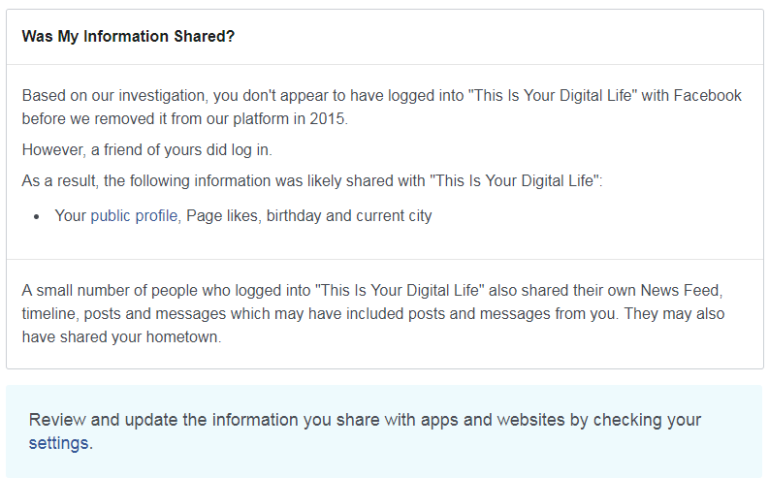Click 'However, a friend of yours did log in'
Screen dimensions: 769x478
[147, 150]
